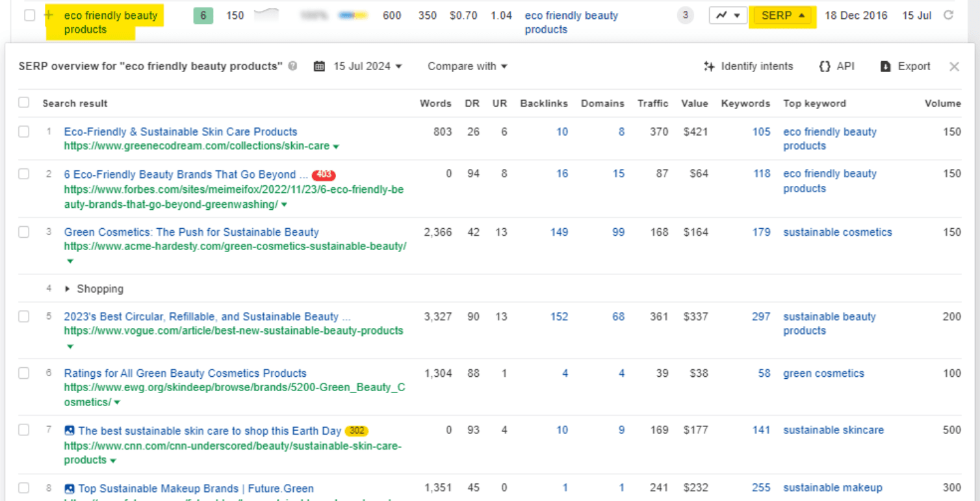Click image icon beside CNN Earth Day result

[x=70, y=431]
